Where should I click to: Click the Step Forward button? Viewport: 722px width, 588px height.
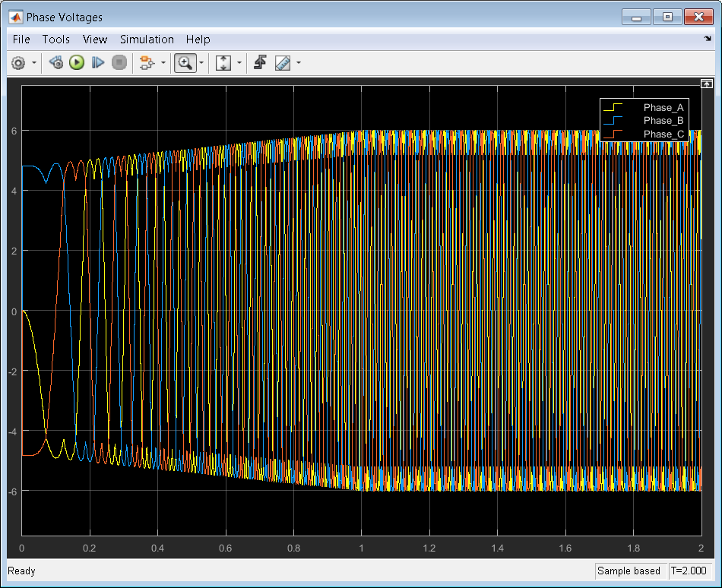pos(97,63)
